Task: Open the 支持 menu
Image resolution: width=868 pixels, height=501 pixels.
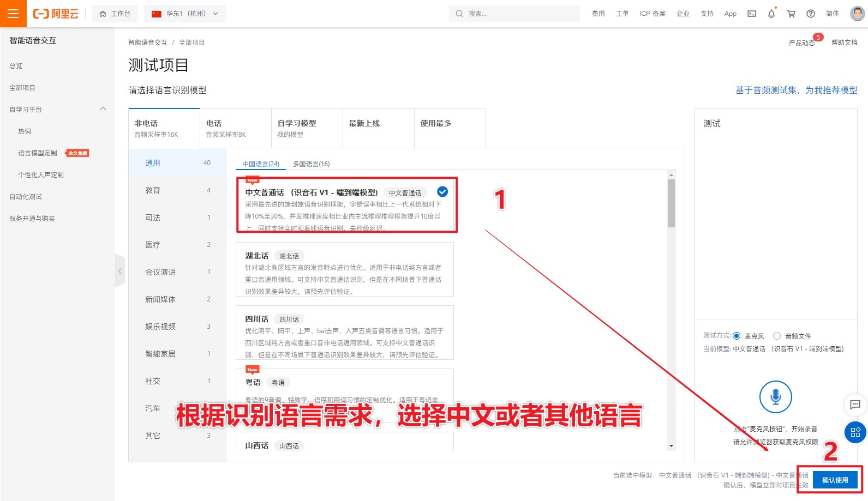Action: point(707,14)
